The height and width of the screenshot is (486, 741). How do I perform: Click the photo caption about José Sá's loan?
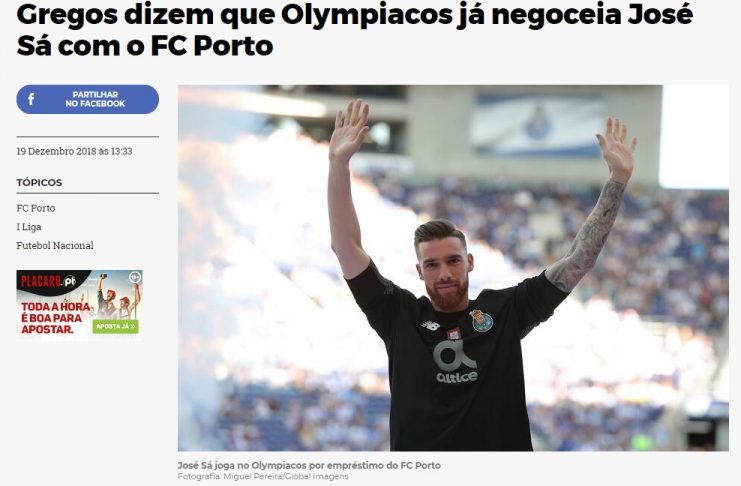point(309,465)
